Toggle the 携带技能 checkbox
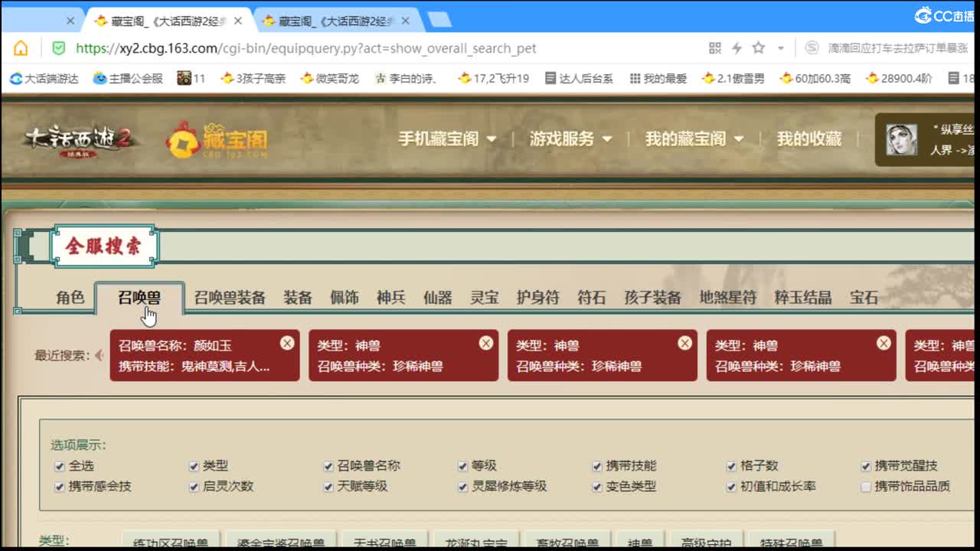The width and height of the screenshot is (980, 551). pos(597,466)
